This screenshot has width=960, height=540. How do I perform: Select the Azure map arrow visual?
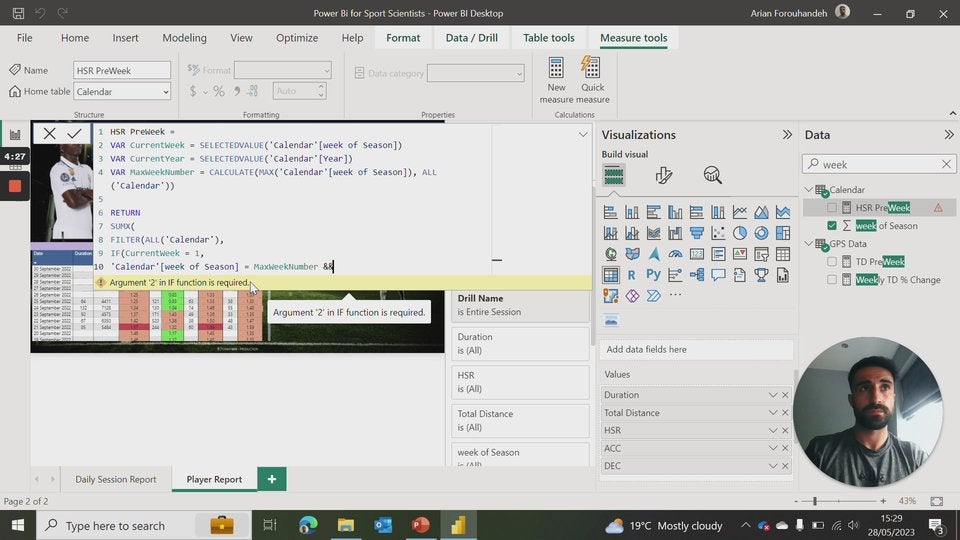click(x=653, y=253)
